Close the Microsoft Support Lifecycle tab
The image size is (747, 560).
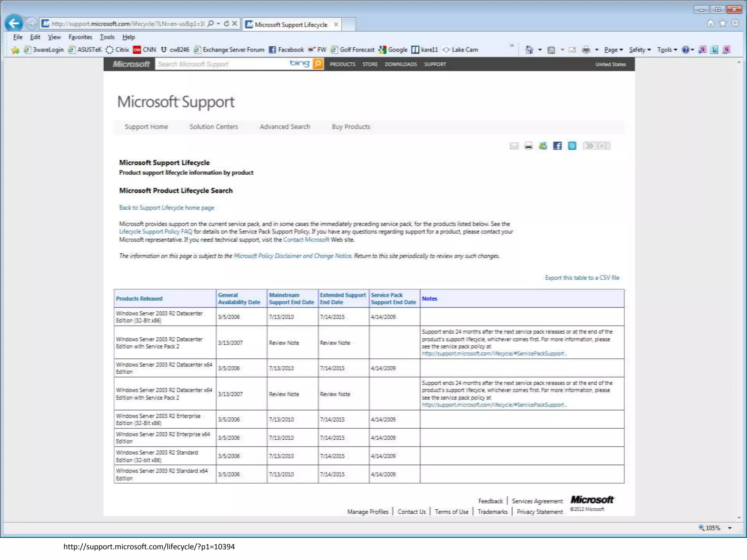click(336, 24)
